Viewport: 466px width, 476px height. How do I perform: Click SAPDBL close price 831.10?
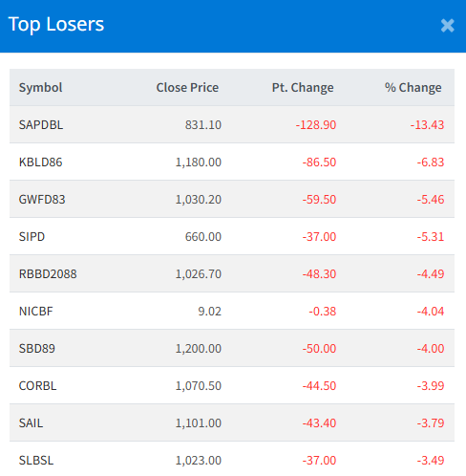tap(203, 124)
